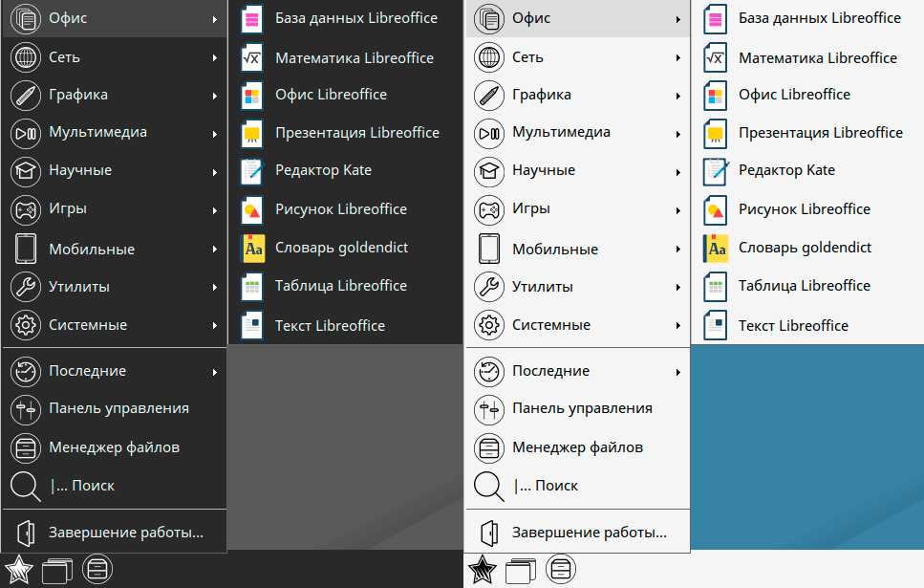This screenshot has height=588, width=924.
Task: Click the file manager icon in the light taskbar
Action: click(x=561, y=570)
